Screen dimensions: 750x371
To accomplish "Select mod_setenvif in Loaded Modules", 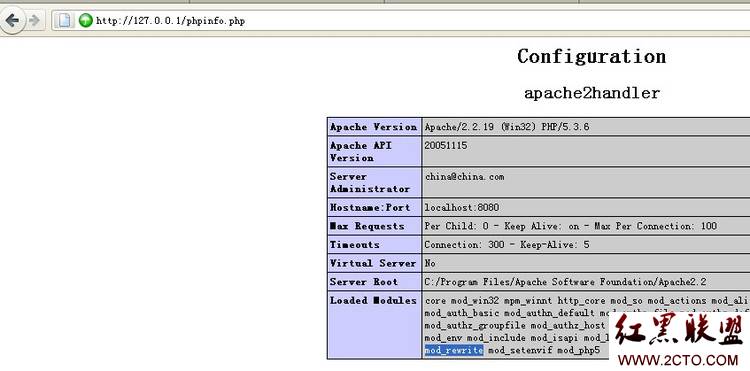I will point(520,350).
